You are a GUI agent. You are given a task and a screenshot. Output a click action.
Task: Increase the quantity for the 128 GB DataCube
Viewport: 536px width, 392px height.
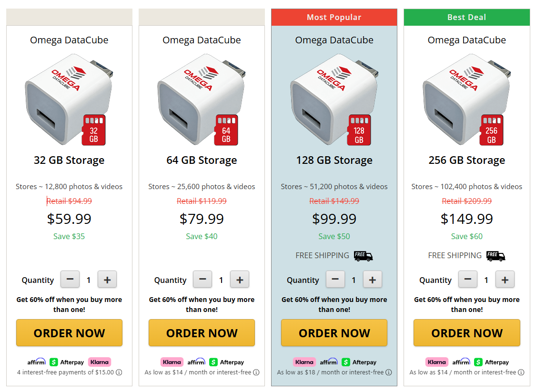372,279
